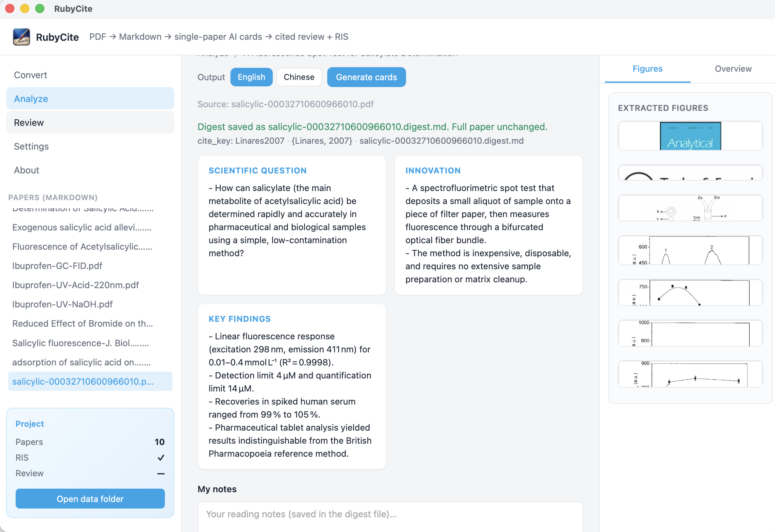The width and height of the screenshot is (775, 532).
Task: Open adsorption of salicylic acid paper
Action: (90, 362)
